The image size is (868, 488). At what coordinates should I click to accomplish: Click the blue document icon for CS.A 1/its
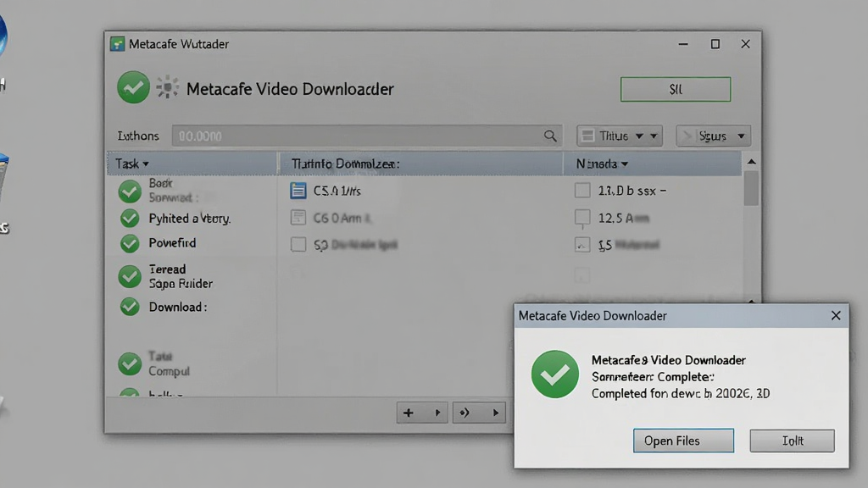pos(298,191)
